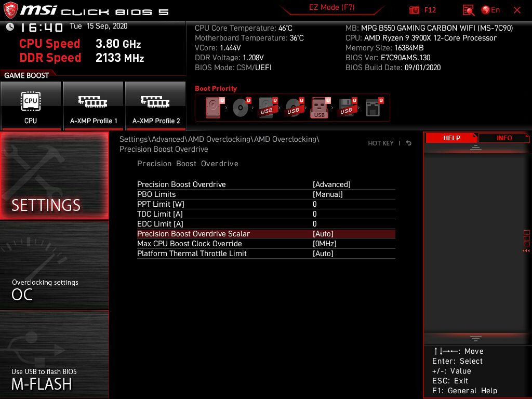
Task: Click the help panel top scroll handle
Action: coord(476,147)
